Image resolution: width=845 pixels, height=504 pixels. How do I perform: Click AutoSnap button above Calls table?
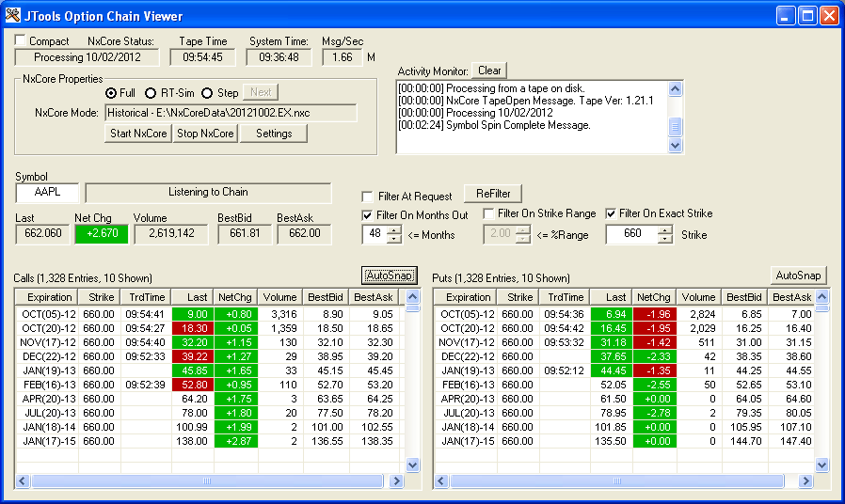(x=389, y=276)
